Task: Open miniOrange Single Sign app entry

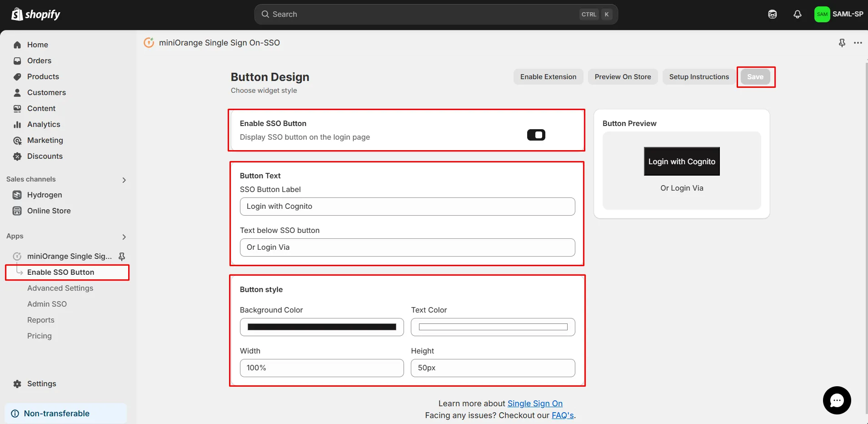Action: 69,256
